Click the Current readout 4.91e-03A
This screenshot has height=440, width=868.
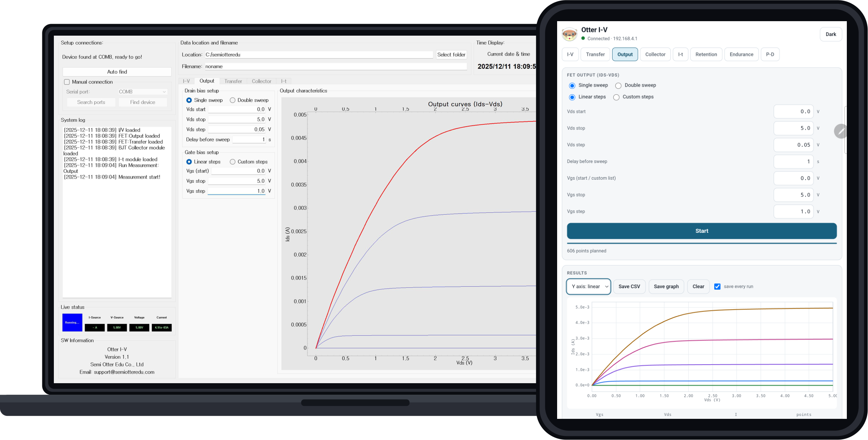point(162,328)
